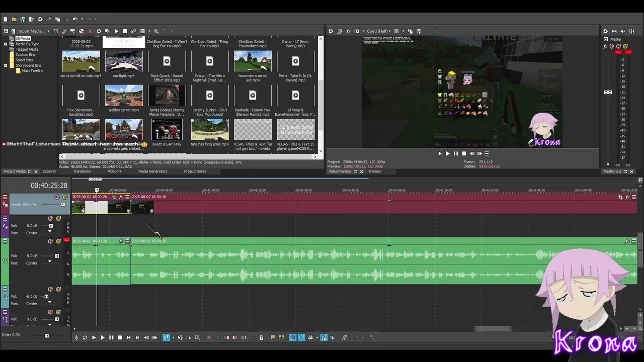Screen dimensions: 644x362
Task: Open Video Output FX in preview toolbar
Action: click(x=348, y=31)
